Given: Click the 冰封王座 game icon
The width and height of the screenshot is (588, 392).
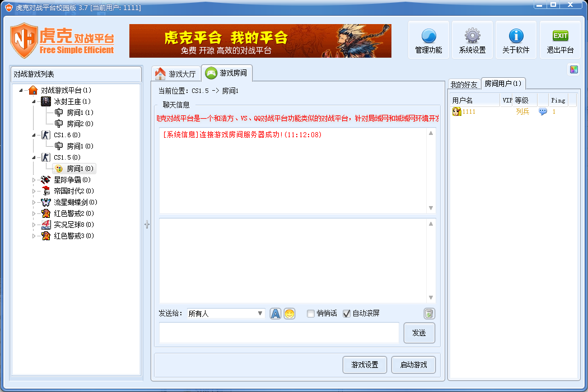Looking at the screenshot, I should [46, 101].
